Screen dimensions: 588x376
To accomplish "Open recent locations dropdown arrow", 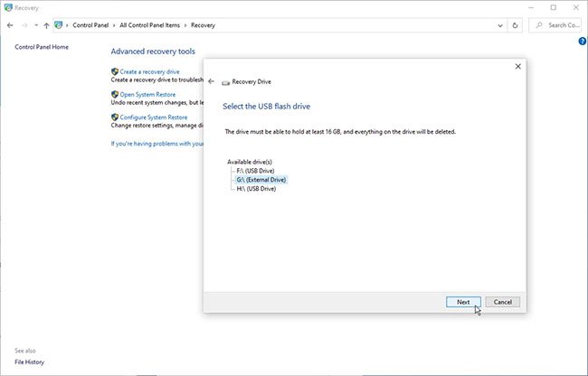I will point(36,25).
